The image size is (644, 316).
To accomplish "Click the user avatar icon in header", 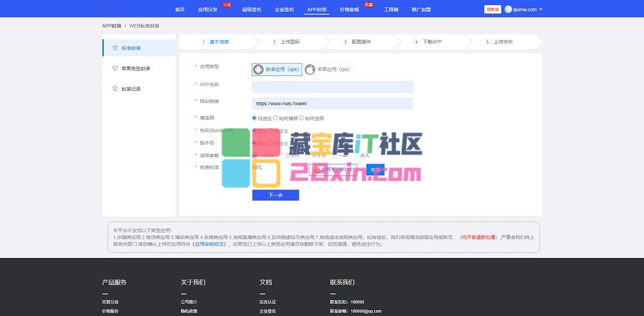I will coord(508,10).
